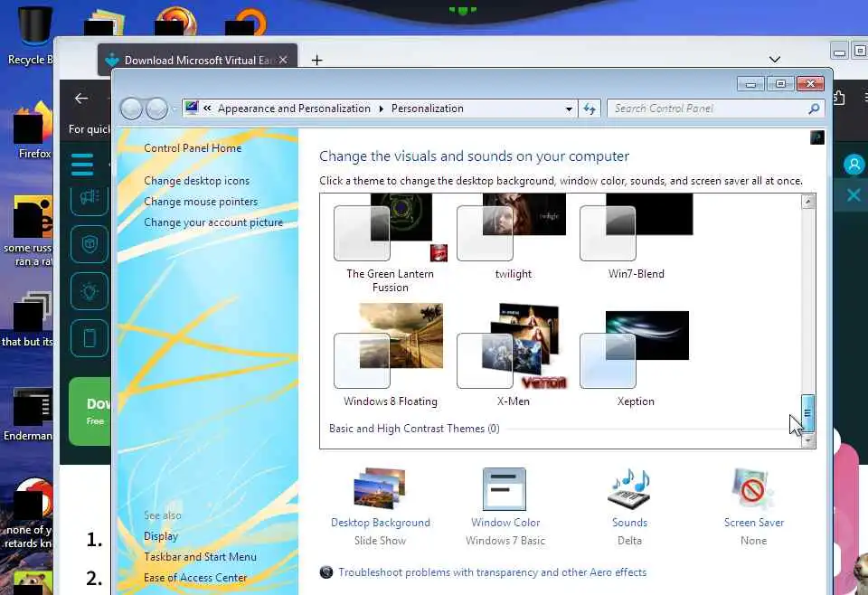This screenshot has height=595, width=868.
Task: Pick the X-Men theme
Action: point(513,355)
